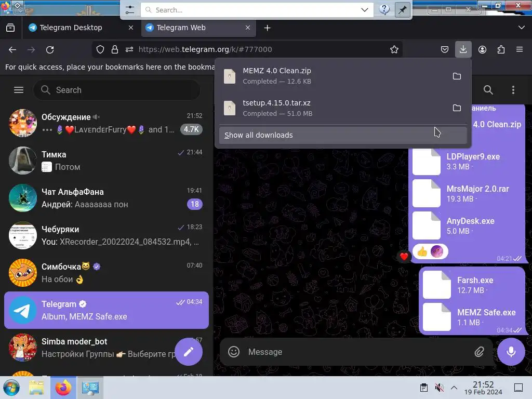The height and width of the screenshot is (399, 532).
Task: Open File Explorer from taskbar
Action: point(36,388)
